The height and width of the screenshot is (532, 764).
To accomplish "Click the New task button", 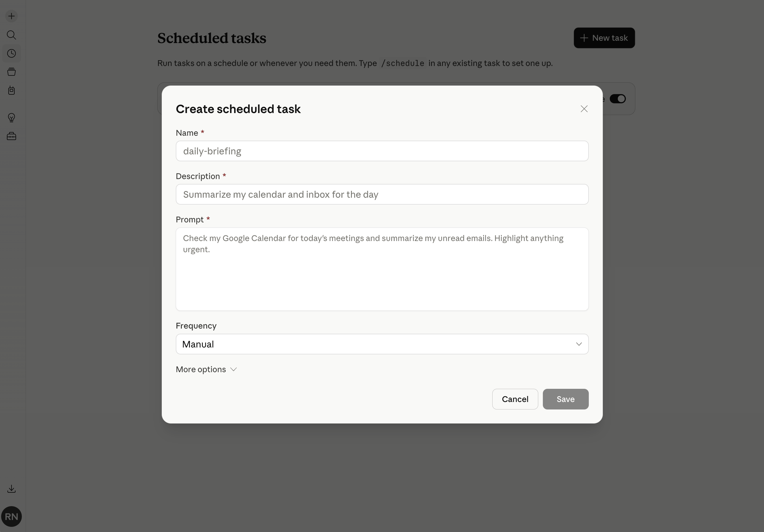I will pyautogui.click(x=604, y=38).
